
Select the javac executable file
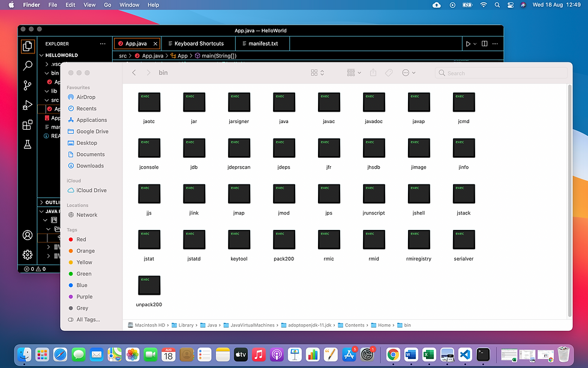coord(329,107)
